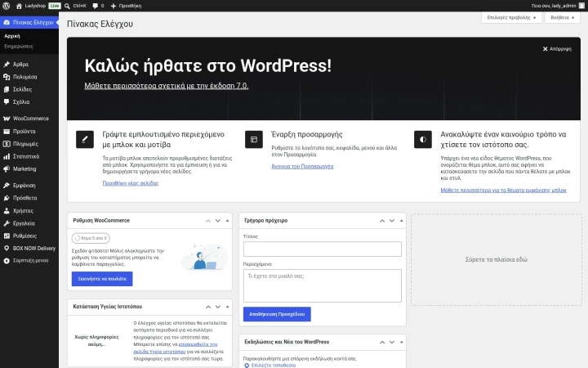Image resolution: width=588 pixels, height=368 pixels.
Task: Open Ενημερώσεις submenu item
Action: coord(19,46)
